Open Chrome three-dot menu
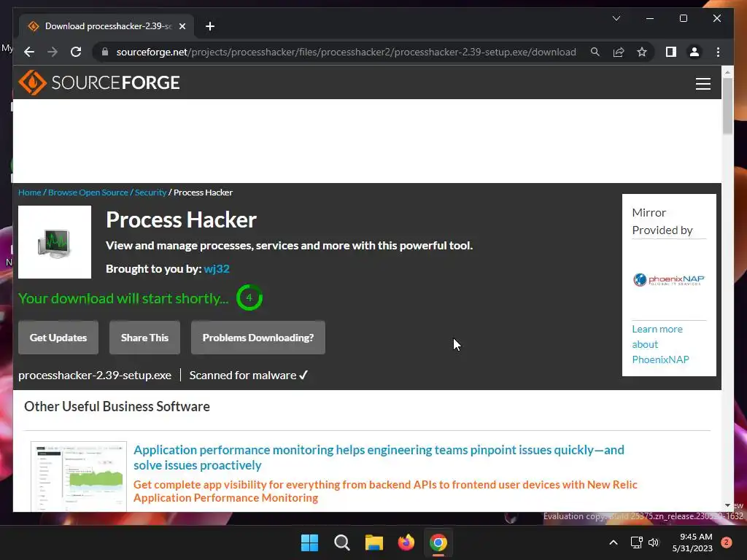The image size is (747, 560). (718, 52)
